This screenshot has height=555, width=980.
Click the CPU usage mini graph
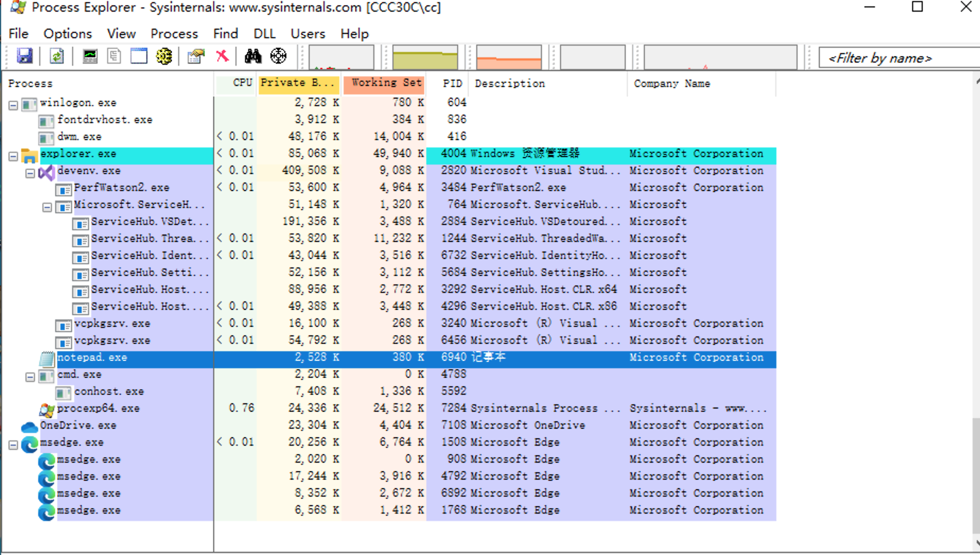342,57
